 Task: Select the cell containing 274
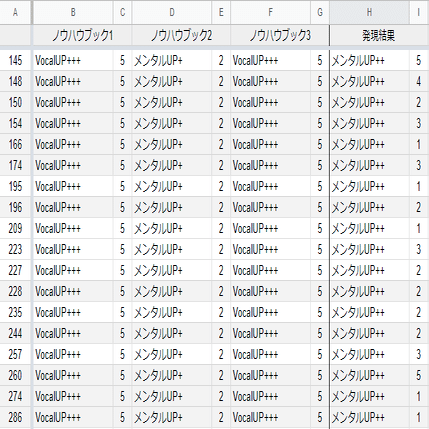15,396
